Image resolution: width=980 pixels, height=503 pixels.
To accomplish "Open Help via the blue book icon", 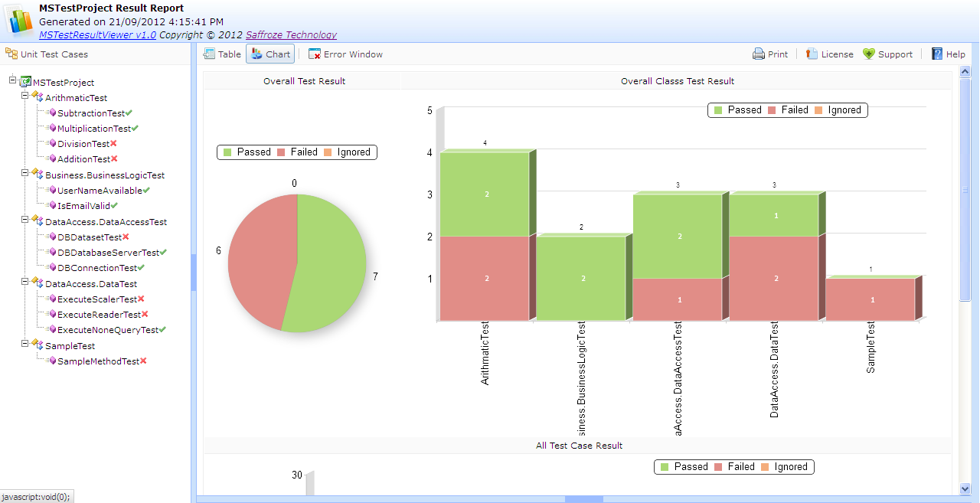I will pyautogui.click(x=936, y=54).
